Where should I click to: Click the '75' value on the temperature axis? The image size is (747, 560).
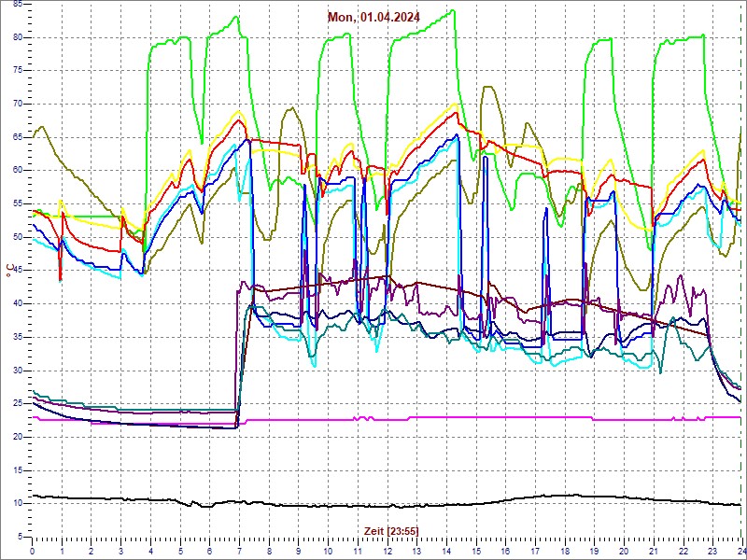coord(18,71)
